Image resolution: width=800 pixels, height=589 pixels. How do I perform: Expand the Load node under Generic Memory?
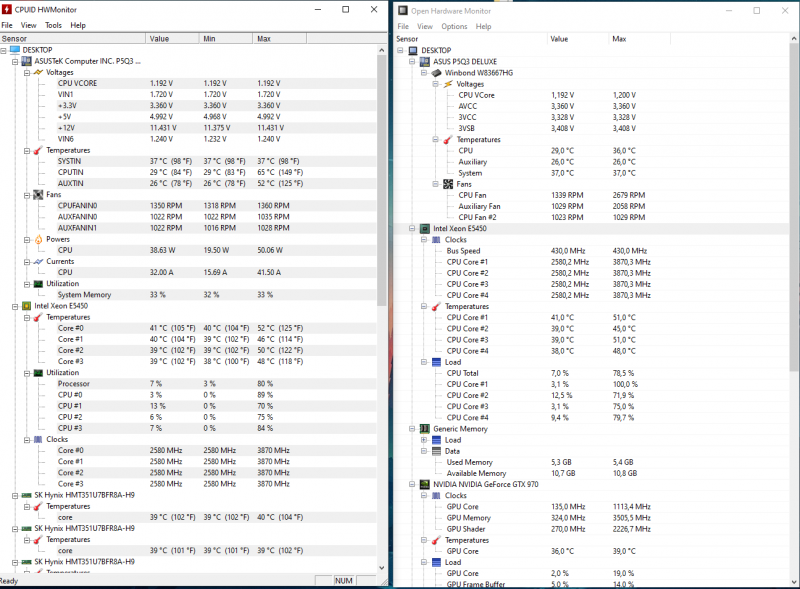[423, 439]
